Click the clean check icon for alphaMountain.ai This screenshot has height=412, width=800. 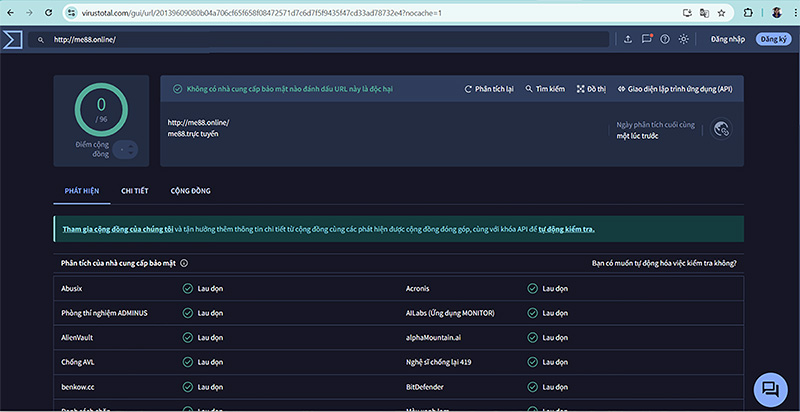point(533,338)
